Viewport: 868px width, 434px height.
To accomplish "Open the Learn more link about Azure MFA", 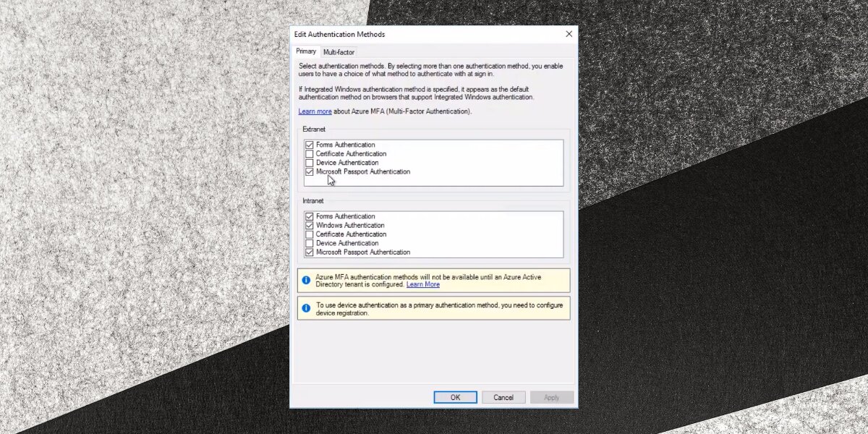I will (315, 111).
